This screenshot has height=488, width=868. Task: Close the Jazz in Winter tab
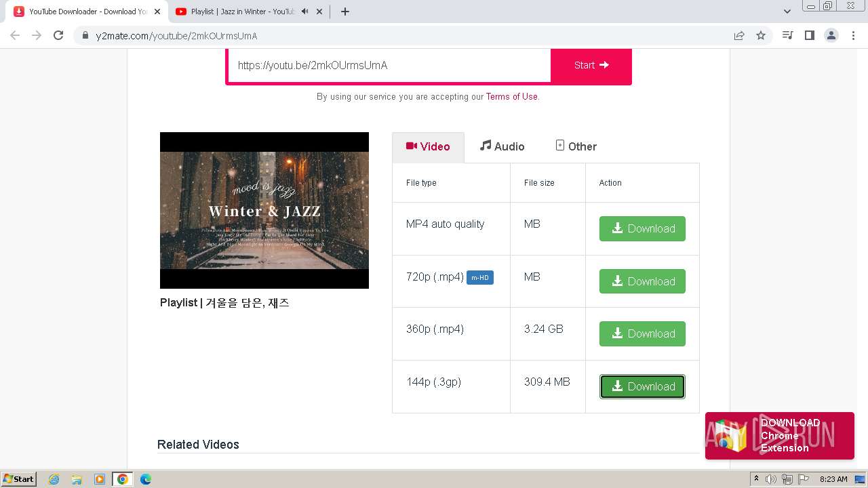(x=320, y=12)
